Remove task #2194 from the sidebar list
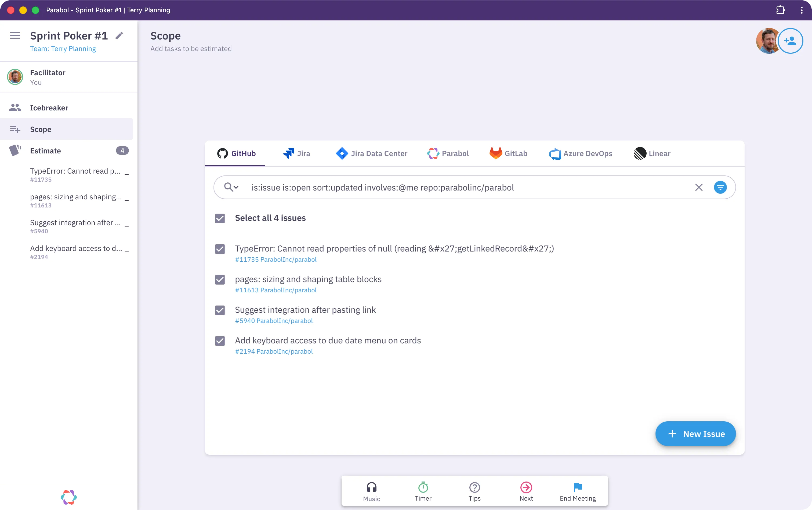The image size is (812, 510). pos(127,252)
